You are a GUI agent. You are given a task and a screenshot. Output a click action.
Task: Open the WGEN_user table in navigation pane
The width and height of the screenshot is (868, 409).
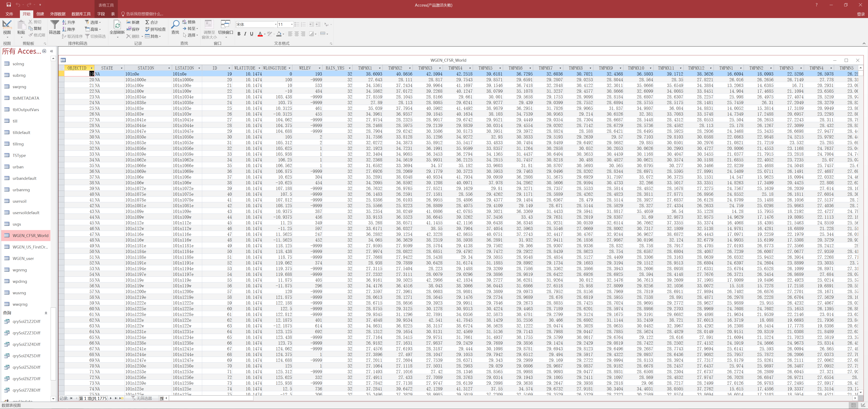(23, 258)
